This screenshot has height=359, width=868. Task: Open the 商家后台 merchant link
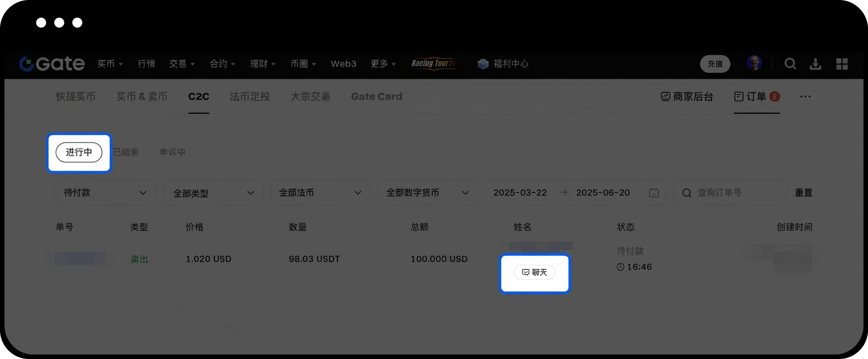[x=687, y=96]
